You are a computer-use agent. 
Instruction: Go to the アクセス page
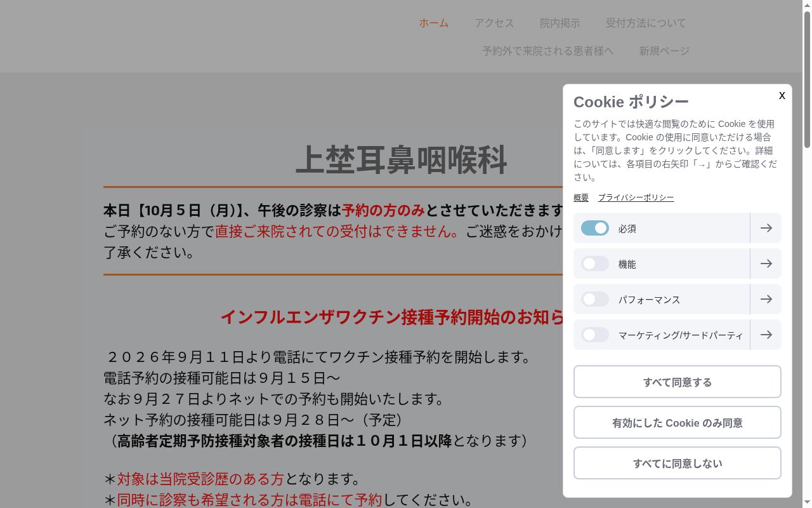click(494, 23)
